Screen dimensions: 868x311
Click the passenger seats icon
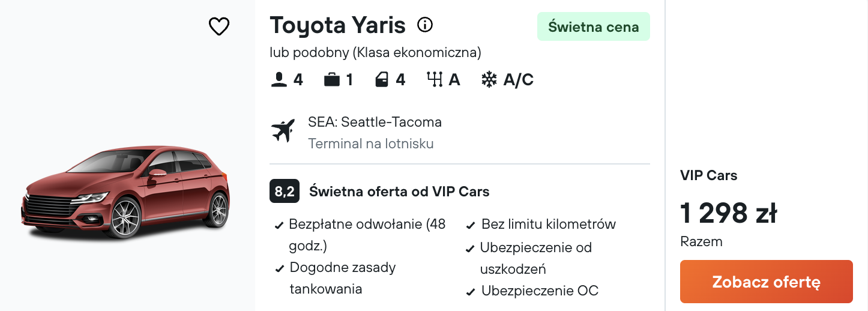pos(279,80)
